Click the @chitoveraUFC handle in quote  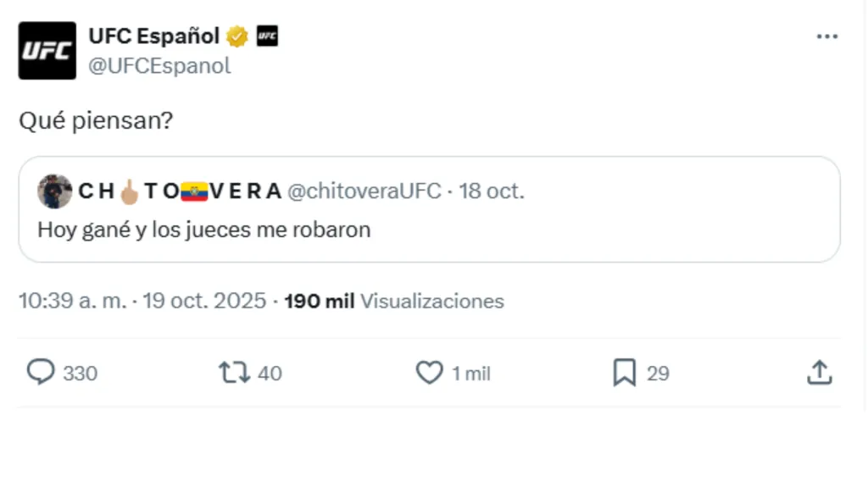[364, 191]
